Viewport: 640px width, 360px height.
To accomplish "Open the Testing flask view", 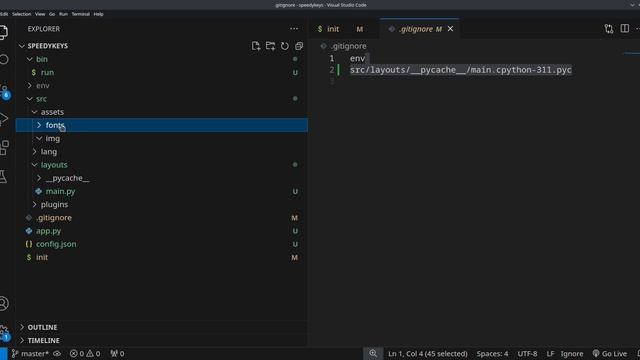I will click(3, 177).
